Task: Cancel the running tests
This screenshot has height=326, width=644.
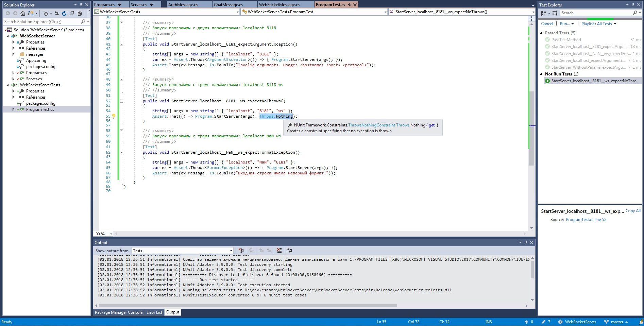Action: [547, 24]
